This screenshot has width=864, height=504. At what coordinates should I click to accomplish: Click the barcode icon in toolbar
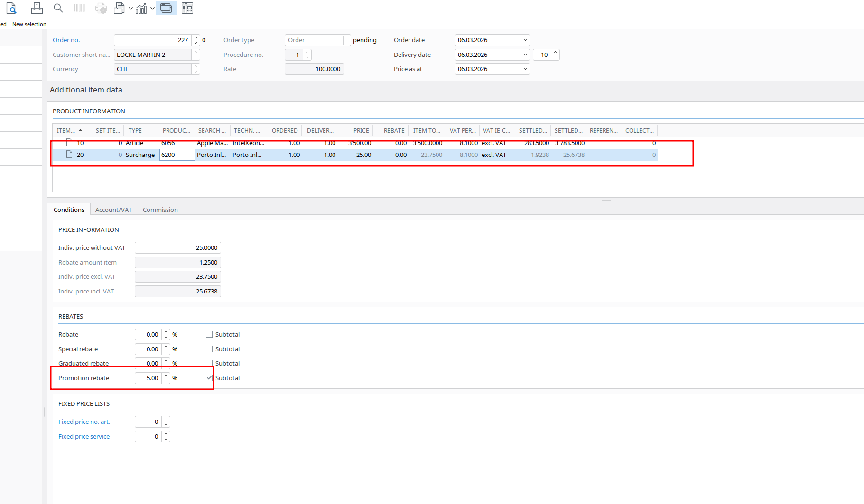point(80,8)
